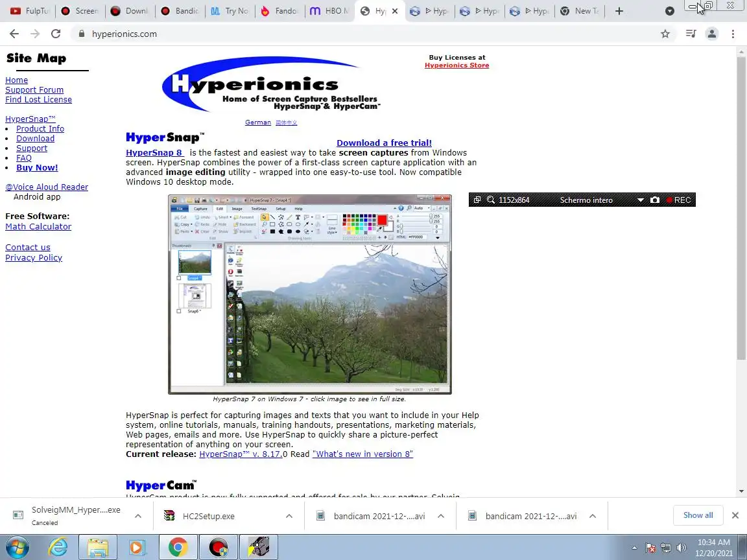747x560 pixels.
Task: Click scrollbar down arrow
Action: (741, 491)
